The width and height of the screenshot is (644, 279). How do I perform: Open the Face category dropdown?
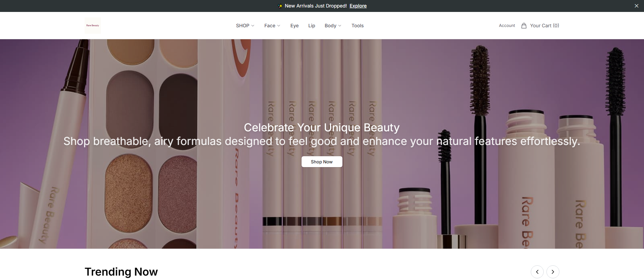click(272, 26)
